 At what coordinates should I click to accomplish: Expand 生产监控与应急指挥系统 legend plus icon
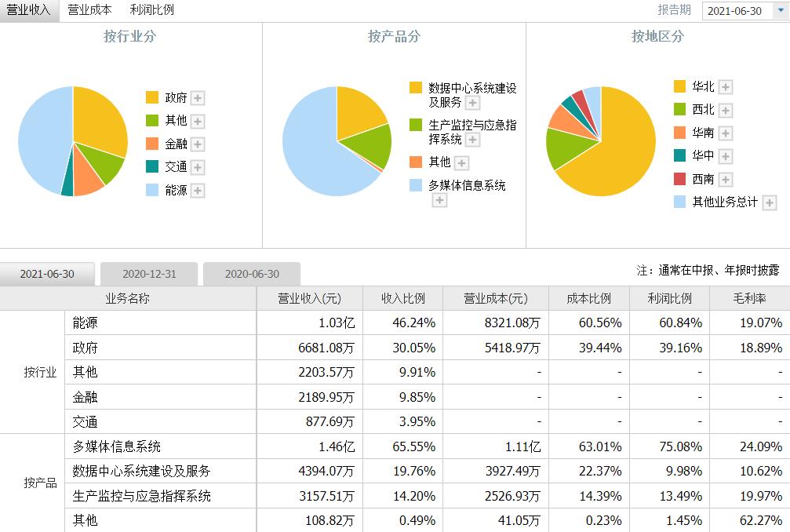(472, 140)
